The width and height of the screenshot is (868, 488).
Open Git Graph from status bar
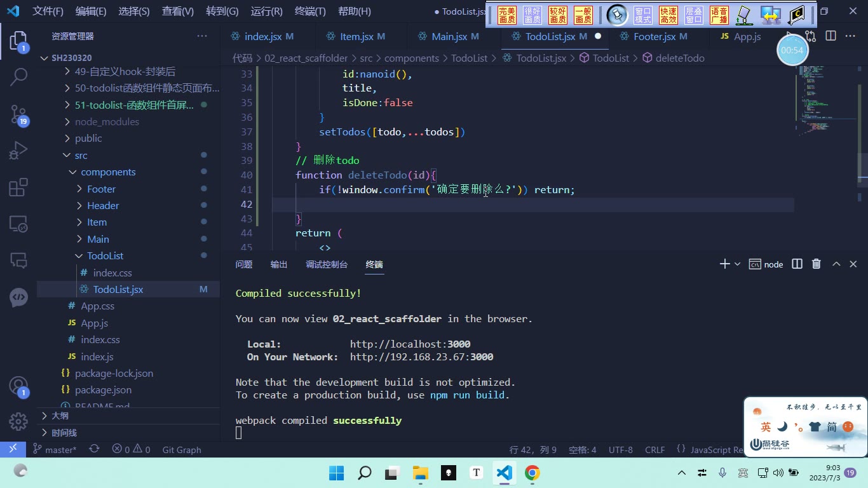pyautogui.click(x=182, y=449)
